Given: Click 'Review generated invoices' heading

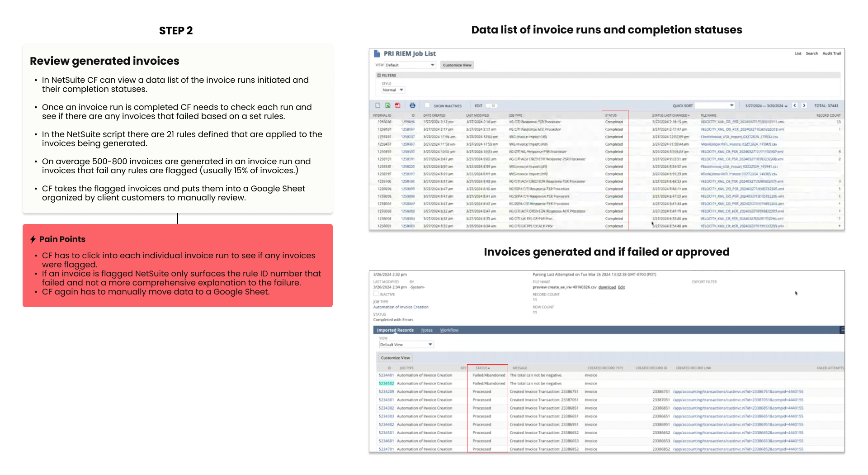Looking at the screenshot, I should (x=104, y=61).
